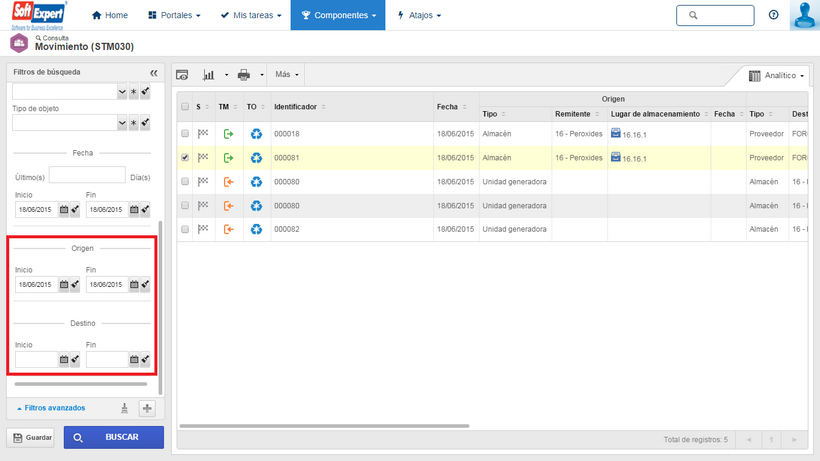Check the checkbox for row 000082
The width and height of the screenshot is (820, 461).
pos(185,229)
